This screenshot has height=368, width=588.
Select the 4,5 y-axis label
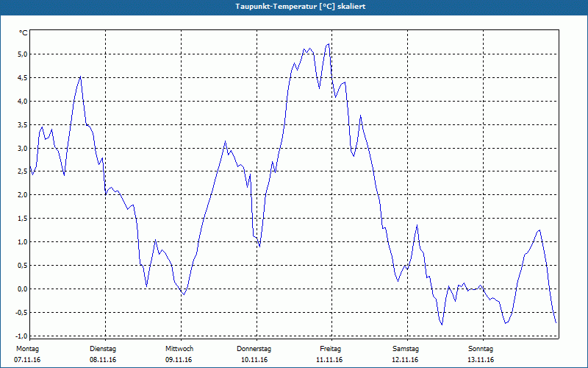tap(22, 78)
